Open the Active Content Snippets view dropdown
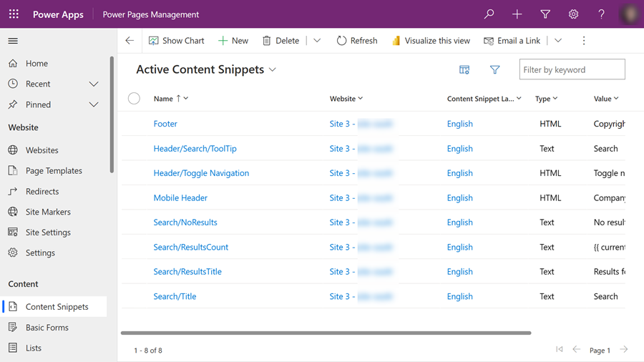 [272, 69]
